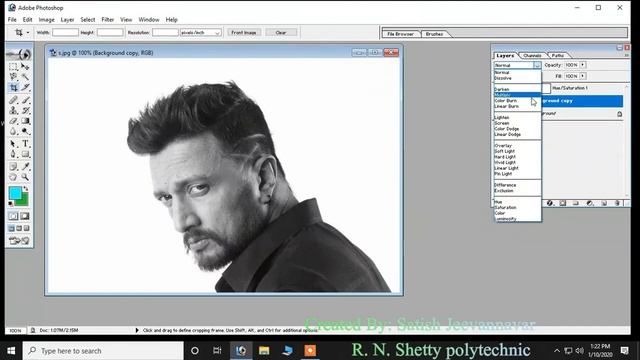Select the Move tool
Screen dimensions: 640x360
[25, 66]
